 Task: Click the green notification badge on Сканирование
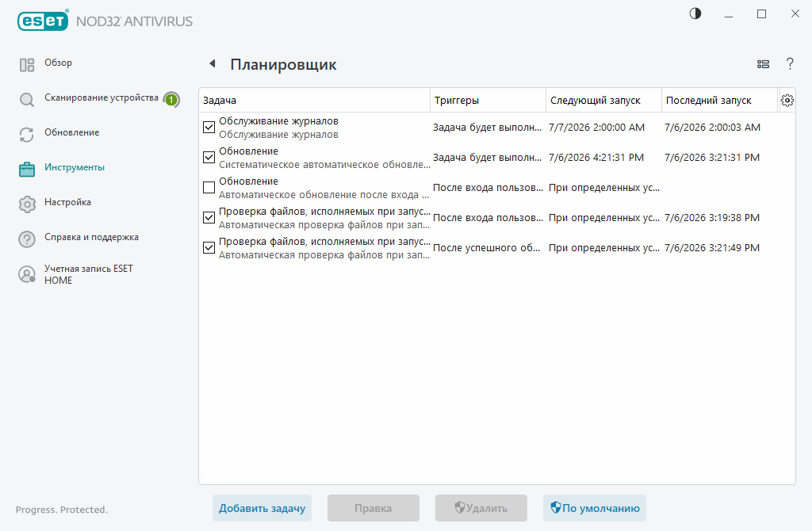tap(171, 99)
